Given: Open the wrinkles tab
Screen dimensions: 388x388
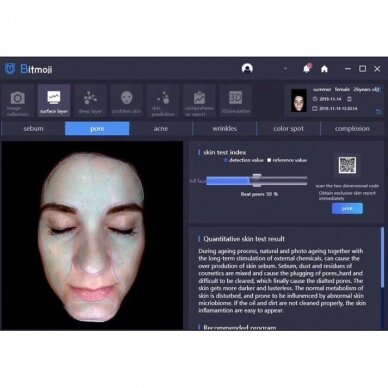Looking at the screenshot, I should (x=225, y=128).
